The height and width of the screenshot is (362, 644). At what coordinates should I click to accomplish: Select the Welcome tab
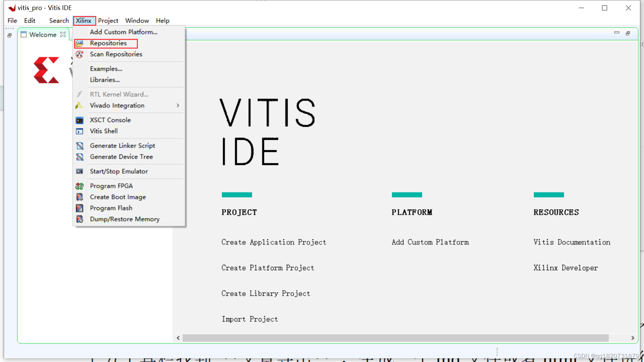click(43, 35)
